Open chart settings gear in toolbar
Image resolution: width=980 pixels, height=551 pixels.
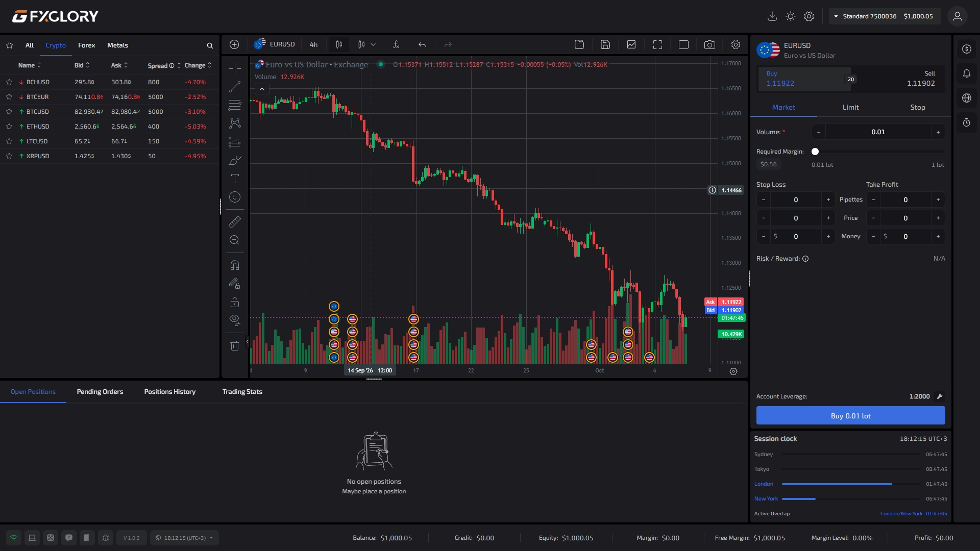point(736,44)
